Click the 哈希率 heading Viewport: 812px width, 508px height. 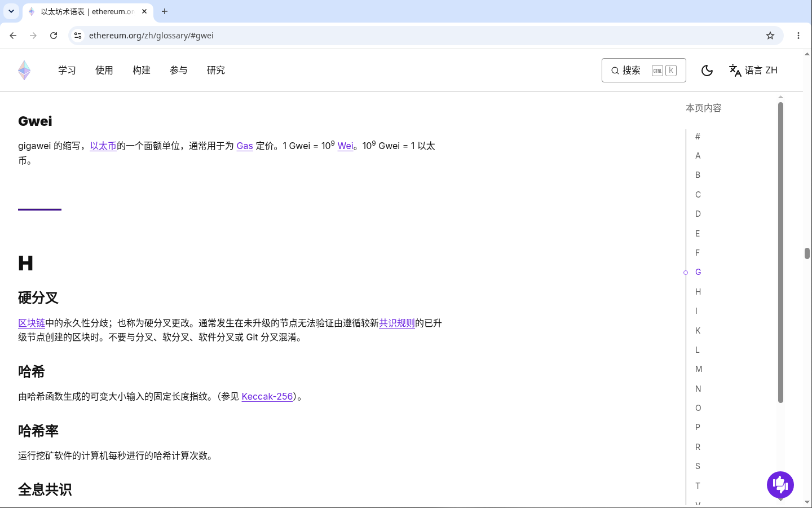point(38,431)
